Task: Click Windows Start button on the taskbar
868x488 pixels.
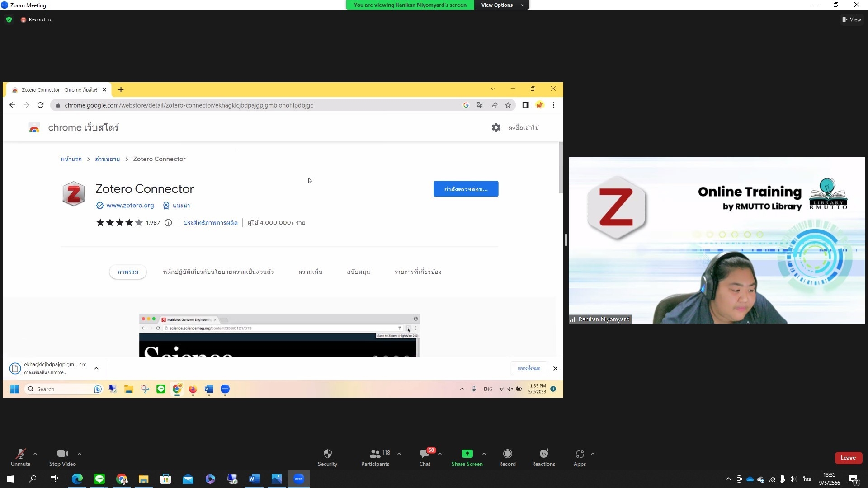Action: tap(11, 479)
